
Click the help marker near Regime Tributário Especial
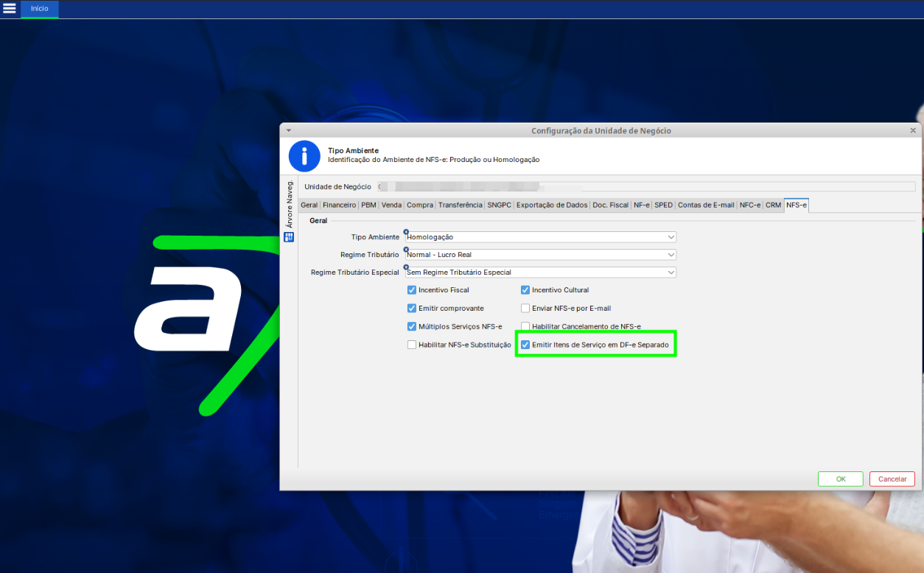pyautogui.click(x=406, y=267)
